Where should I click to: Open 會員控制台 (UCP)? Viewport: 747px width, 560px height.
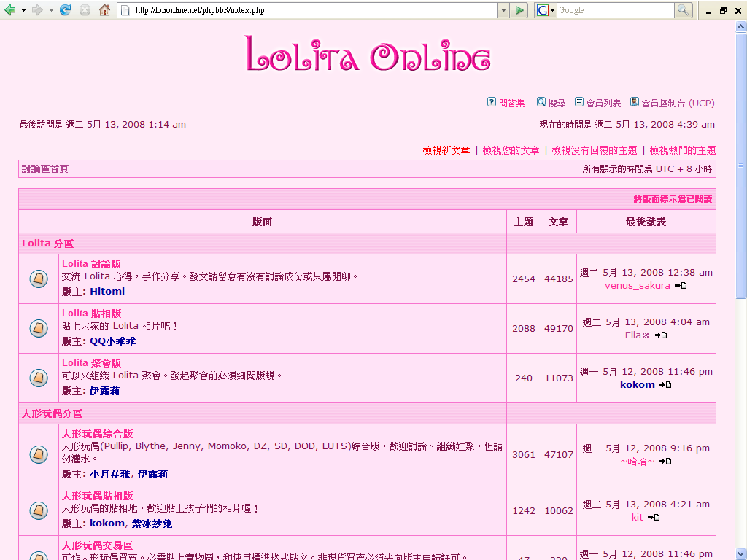click(678, 104)
